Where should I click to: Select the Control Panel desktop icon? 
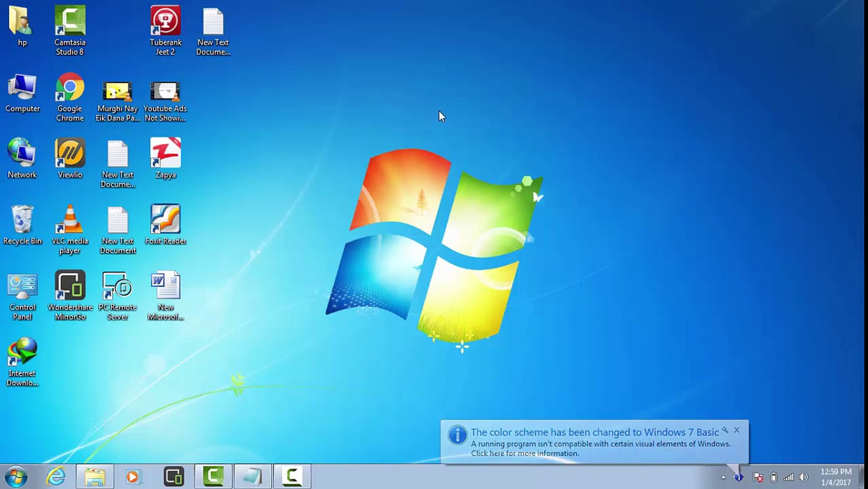tap(22, 297)
